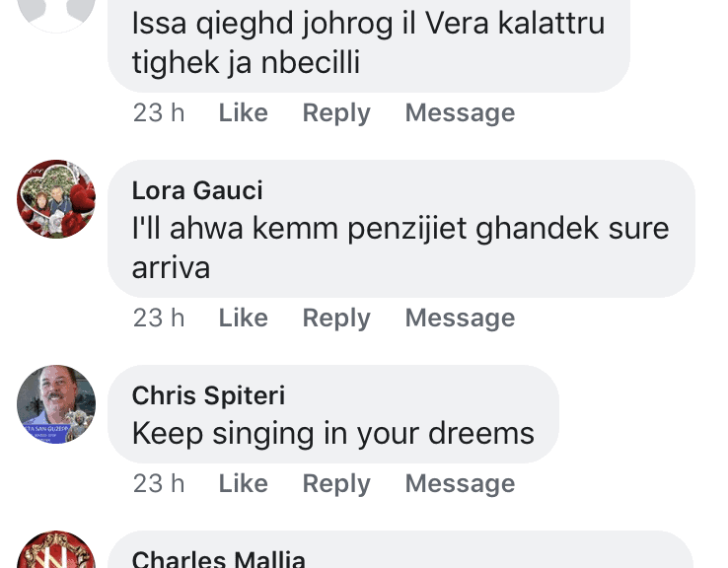
Task: Open the partially visible avatar at the top
Action: [56, 12]
